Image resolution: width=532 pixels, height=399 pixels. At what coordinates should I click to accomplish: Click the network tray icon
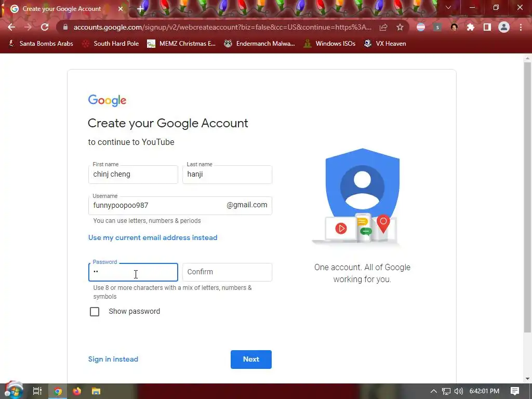click(446, 391)
